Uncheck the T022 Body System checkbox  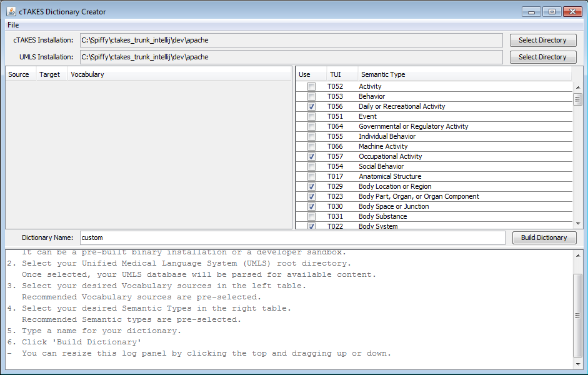click(311, 226)
